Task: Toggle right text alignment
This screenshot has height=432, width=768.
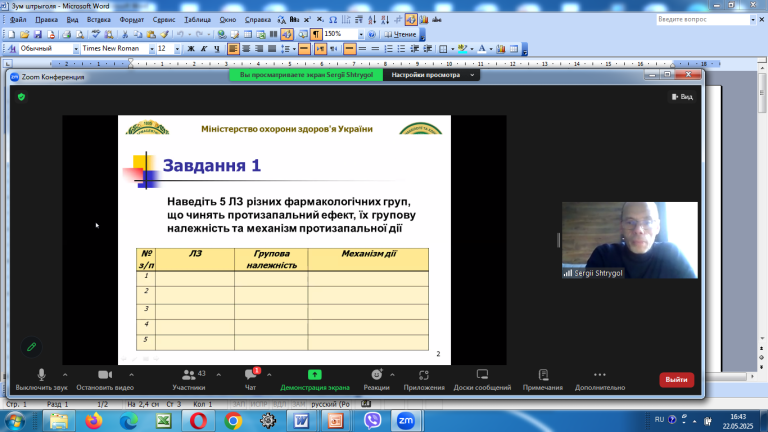Action: pos(259,48)
